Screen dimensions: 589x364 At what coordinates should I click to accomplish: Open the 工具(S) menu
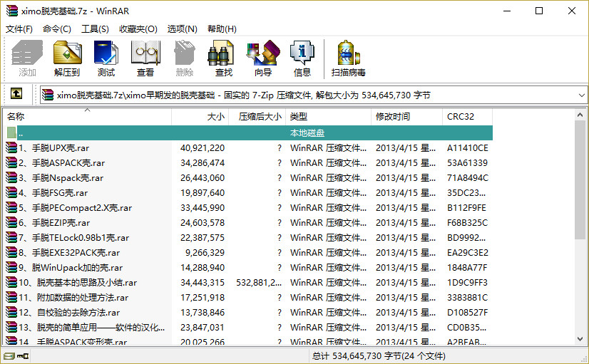(x=95, y=29)
